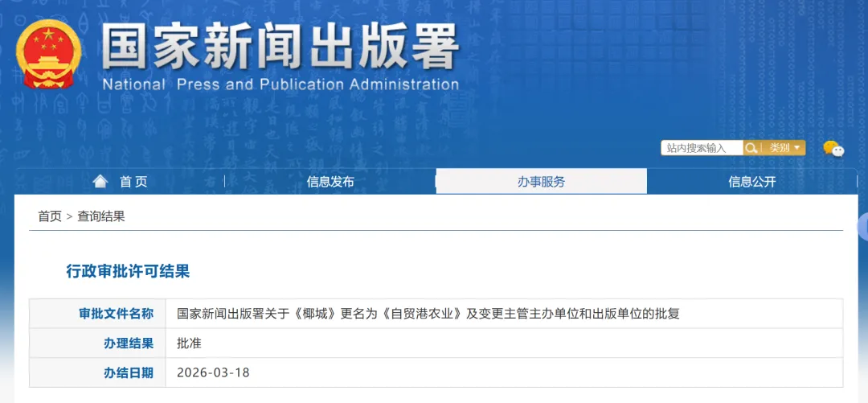
Task: Click the 行政审批许可结果 heading
Action: click(128, 271)
